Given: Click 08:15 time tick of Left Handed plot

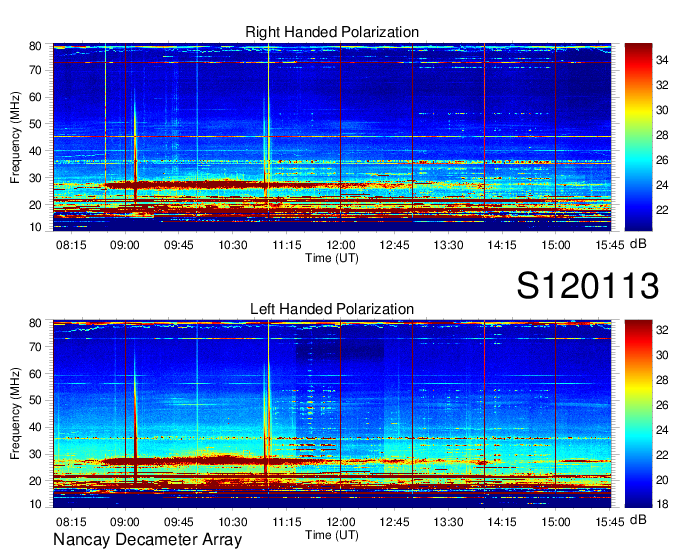Looking at the screenshot, I should (x=71, y=522).
